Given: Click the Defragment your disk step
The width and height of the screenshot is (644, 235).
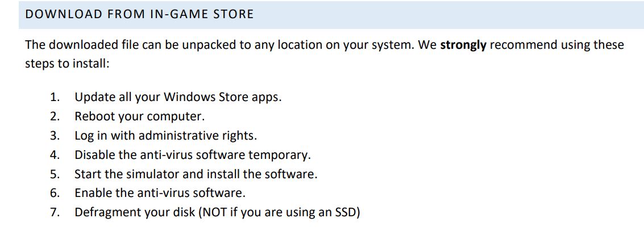Looking at the screenshot, I should click(x=217, y=212).
